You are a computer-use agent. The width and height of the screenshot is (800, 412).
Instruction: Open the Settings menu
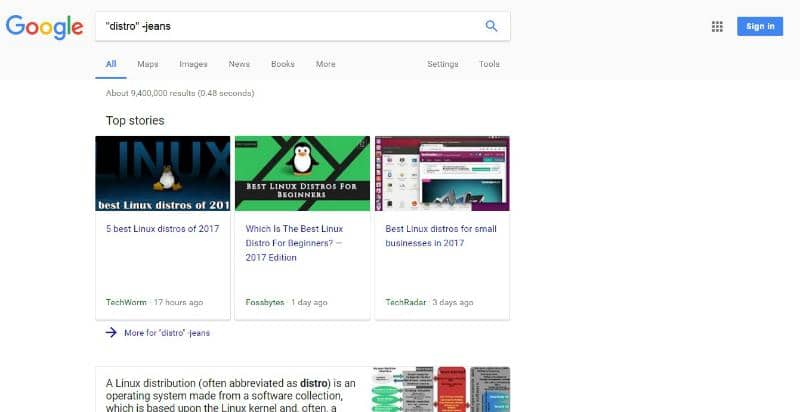click(x=442, y=64)
